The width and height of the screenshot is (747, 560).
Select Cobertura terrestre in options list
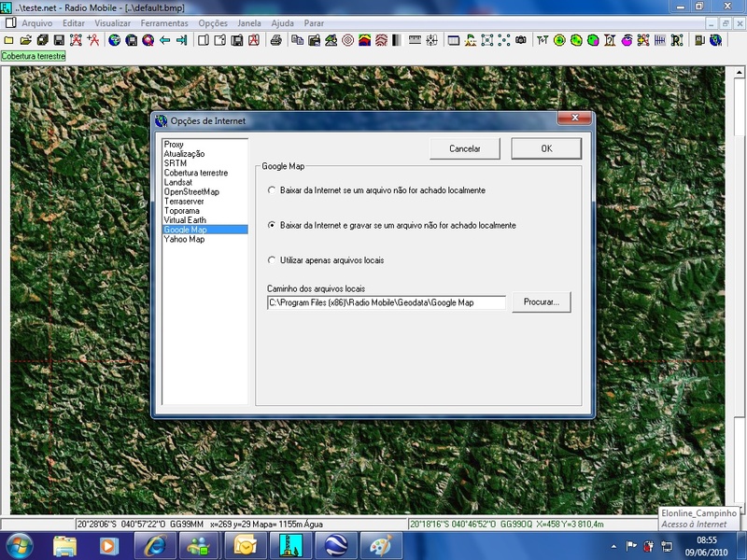coord(196,173)
